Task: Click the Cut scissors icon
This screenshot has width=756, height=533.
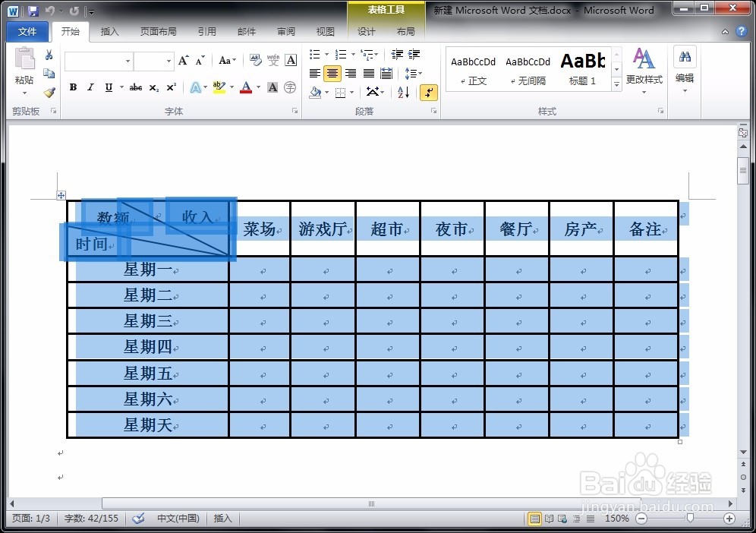Action: pos(49,55)
